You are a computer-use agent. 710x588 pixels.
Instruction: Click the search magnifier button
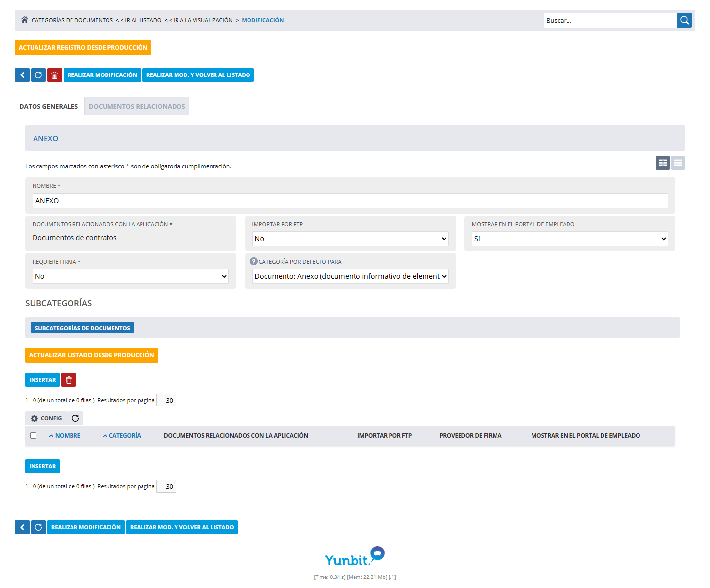pyautogui.click(x=685, y=20)
